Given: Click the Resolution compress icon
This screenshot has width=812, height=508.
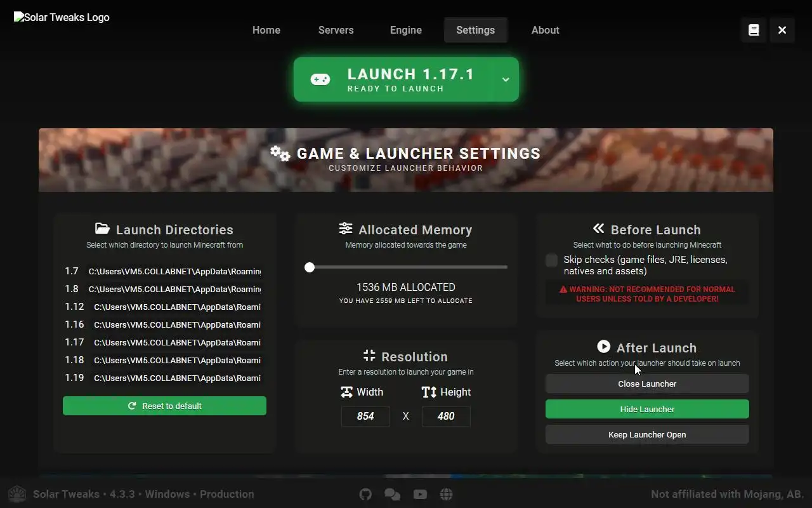Looking at the screenshot, I should coord(369,356).
